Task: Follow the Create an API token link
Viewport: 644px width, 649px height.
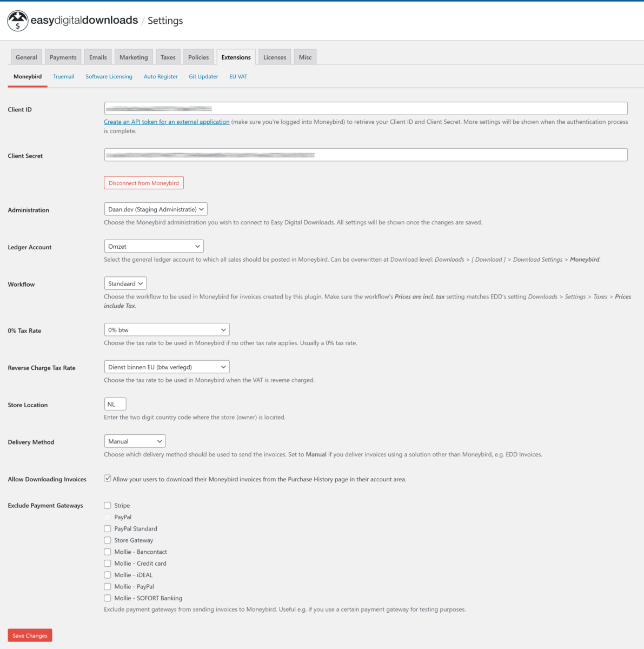Action: click(x=167, y=122)
